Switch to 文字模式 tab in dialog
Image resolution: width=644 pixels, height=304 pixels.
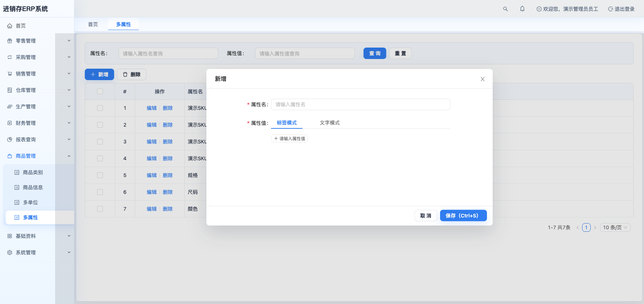330,123
